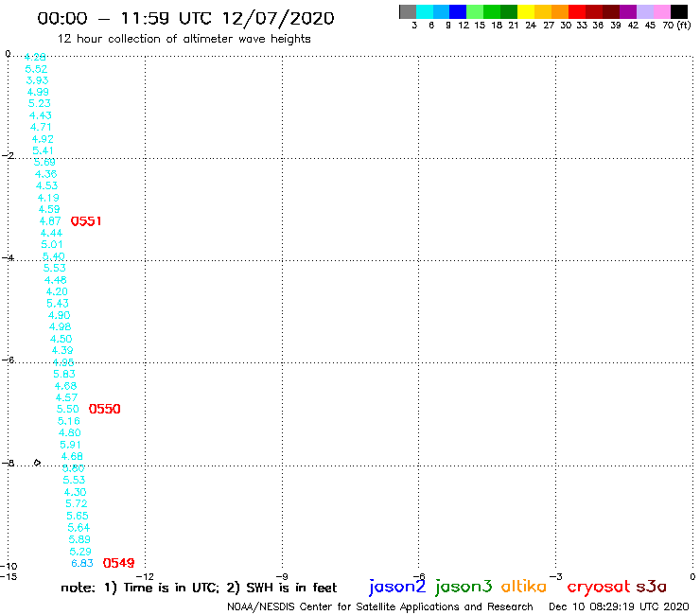Select the jason3 satellite label

(464, 587)
